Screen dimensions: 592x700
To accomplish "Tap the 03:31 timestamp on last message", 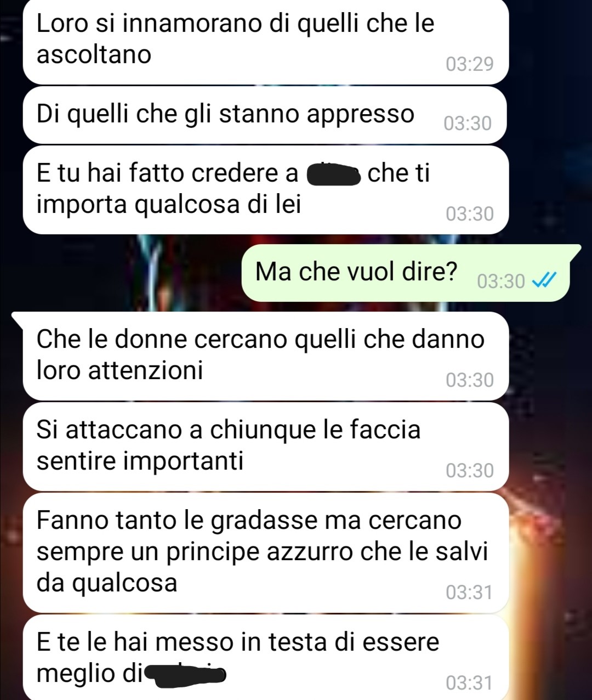I will pyautogui.click(x=469, y=683).
